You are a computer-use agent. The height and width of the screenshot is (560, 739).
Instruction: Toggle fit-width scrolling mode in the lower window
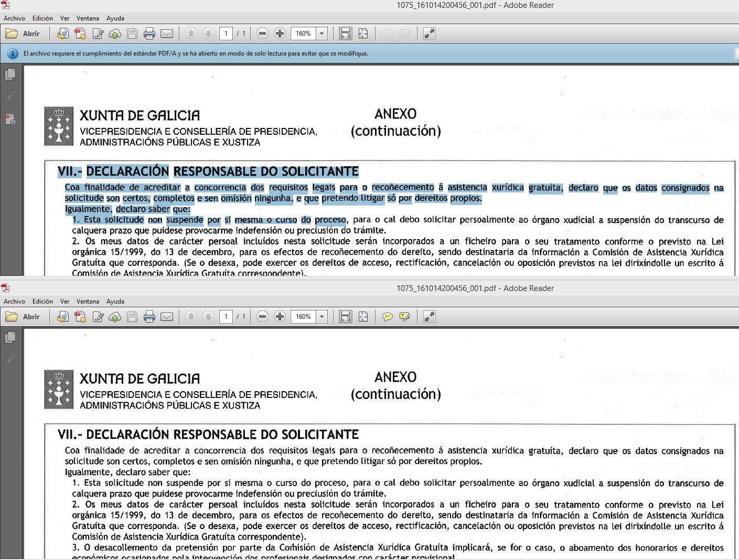[346, 317]
